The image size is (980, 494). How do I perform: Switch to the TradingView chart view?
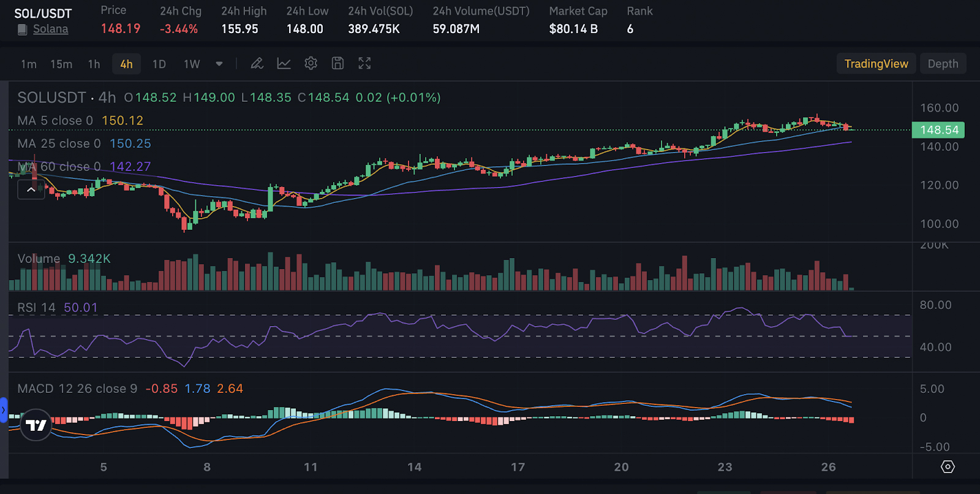[876, 64]
